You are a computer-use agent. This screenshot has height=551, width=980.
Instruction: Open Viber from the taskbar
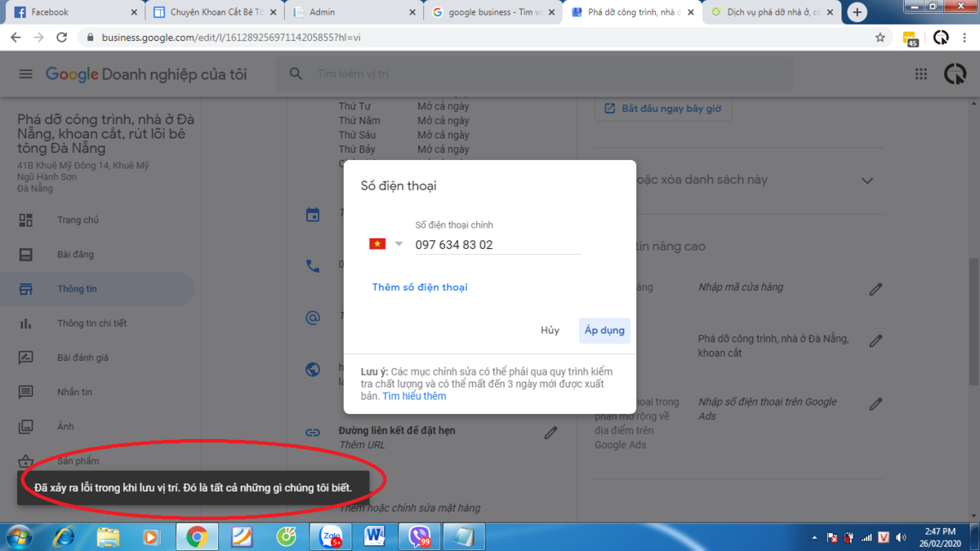tap(420, 537)
